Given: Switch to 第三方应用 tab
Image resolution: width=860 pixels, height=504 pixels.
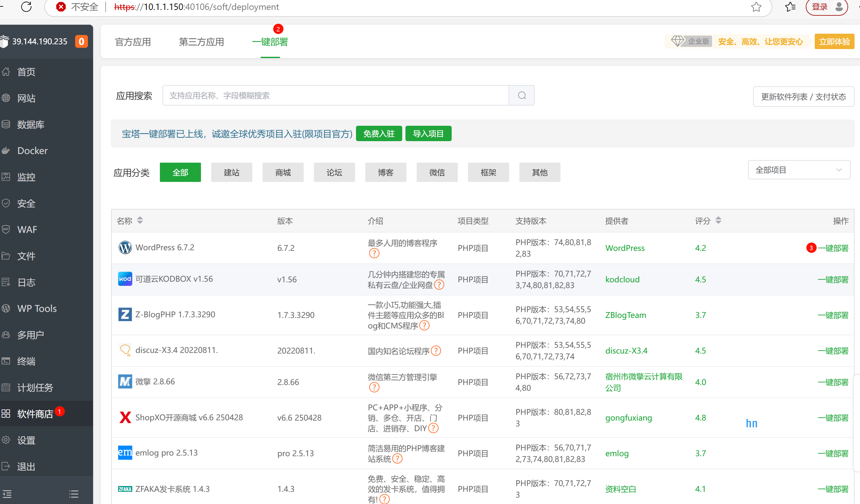Looking at the screenshot, I should (201, 42).
